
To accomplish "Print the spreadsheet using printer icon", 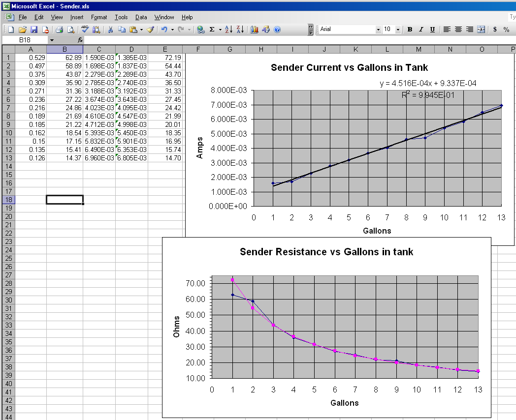I will coord(59,30).
